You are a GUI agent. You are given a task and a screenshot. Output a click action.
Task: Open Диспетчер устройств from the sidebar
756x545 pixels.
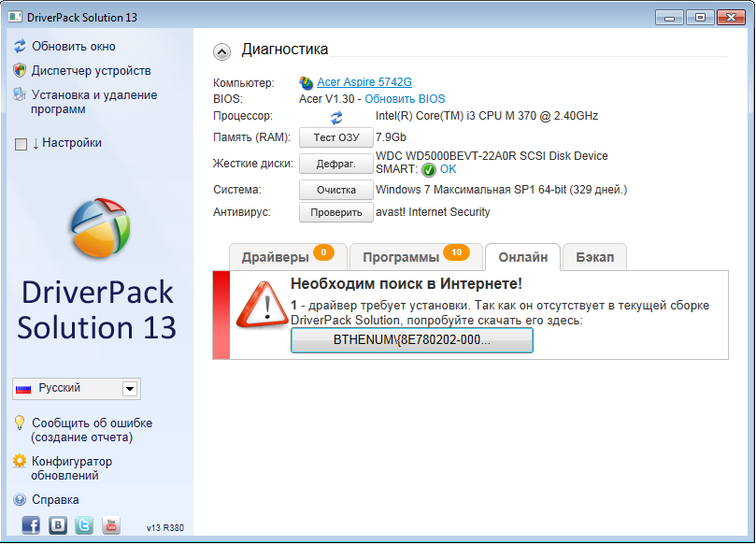(92, 70)
